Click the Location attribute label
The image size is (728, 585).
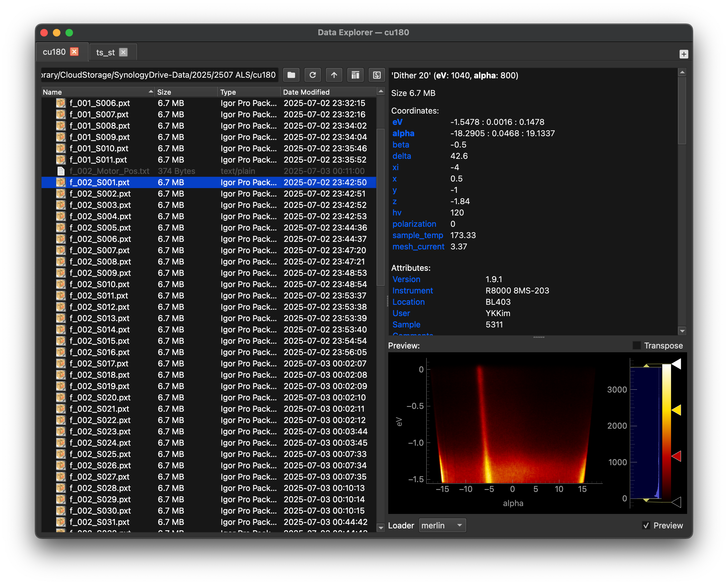click(408, 302)
